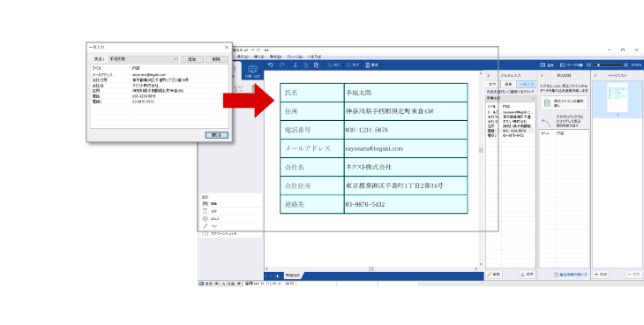644x325 pixels.
Task: Select the メールアドレス row in the popup list
Action: click(160, 75)
